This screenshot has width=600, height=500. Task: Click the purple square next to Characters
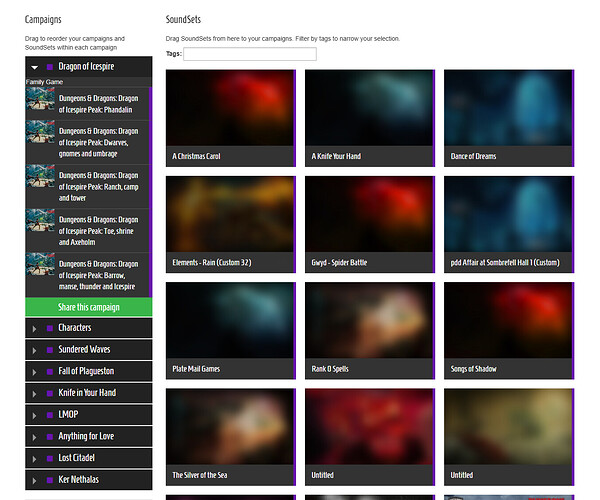coord(50,328)
